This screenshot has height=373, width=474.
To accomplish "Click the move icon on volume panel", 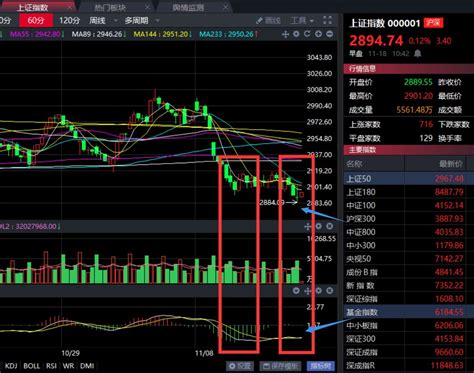I will [x=308, y=227].
